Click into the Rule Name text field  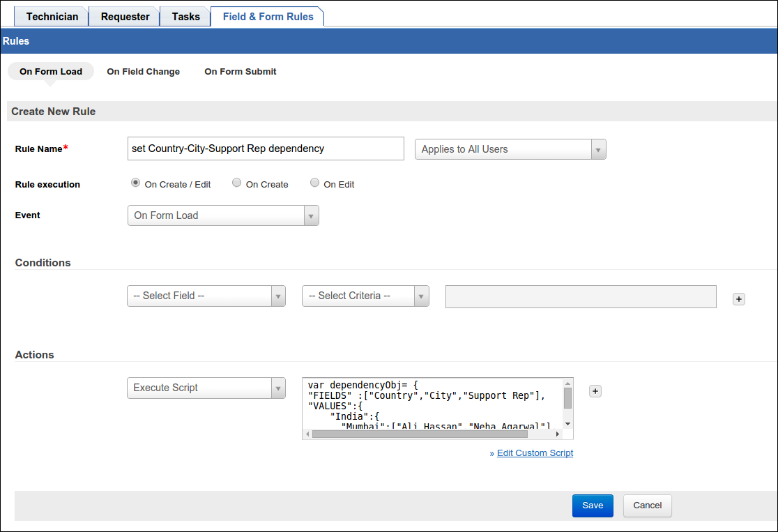266,149
